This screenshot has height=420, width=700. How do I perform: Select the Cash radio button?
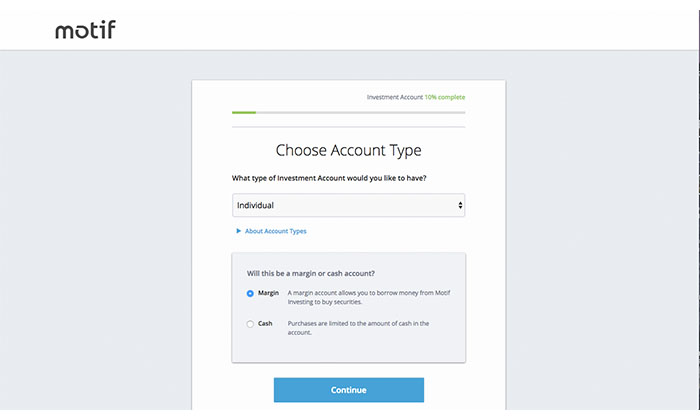click(x=250, y=324)
